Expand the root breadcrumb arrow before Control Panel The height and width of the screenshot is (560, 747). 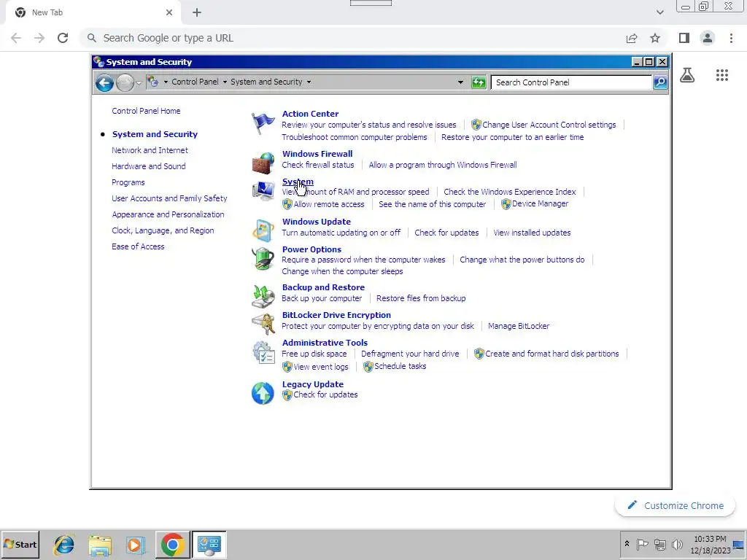click(166, 82)
